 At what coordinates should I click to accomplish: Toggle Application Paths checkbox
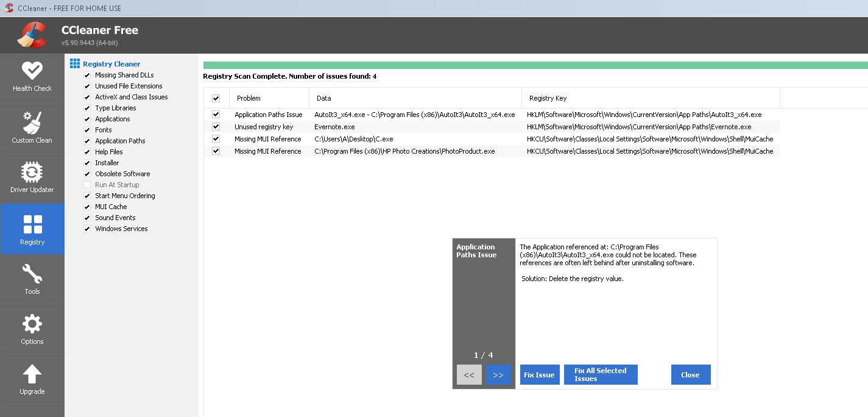click(x=87, y=141)
